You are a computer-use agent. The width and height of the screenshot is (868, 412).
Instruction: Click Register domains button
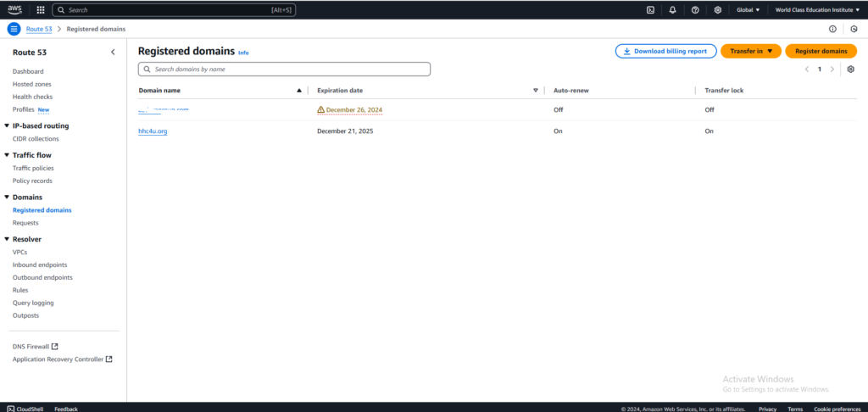(x=821, y=51)
